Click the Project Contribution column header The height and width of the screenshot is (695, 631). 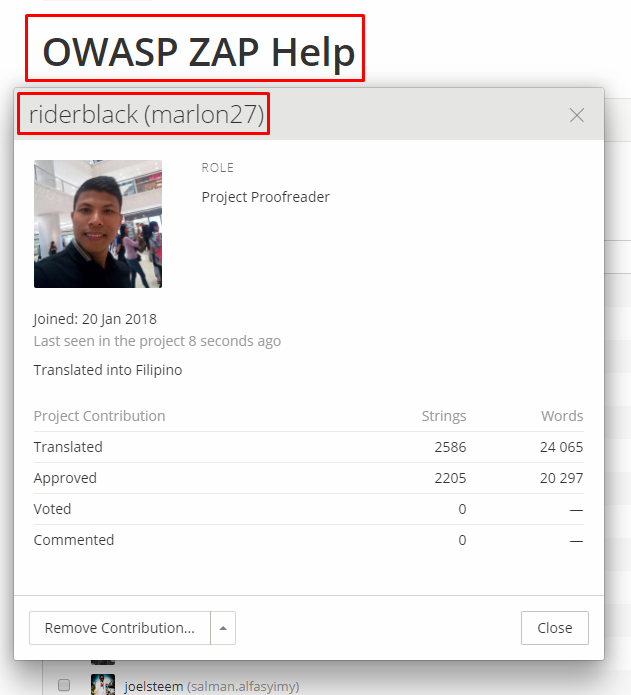(x=99, y=416)
